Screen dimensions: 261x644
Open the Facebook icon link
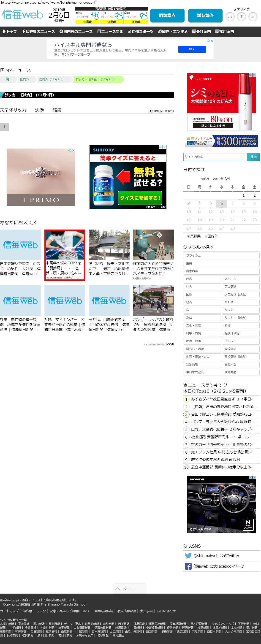coord(188,566)
